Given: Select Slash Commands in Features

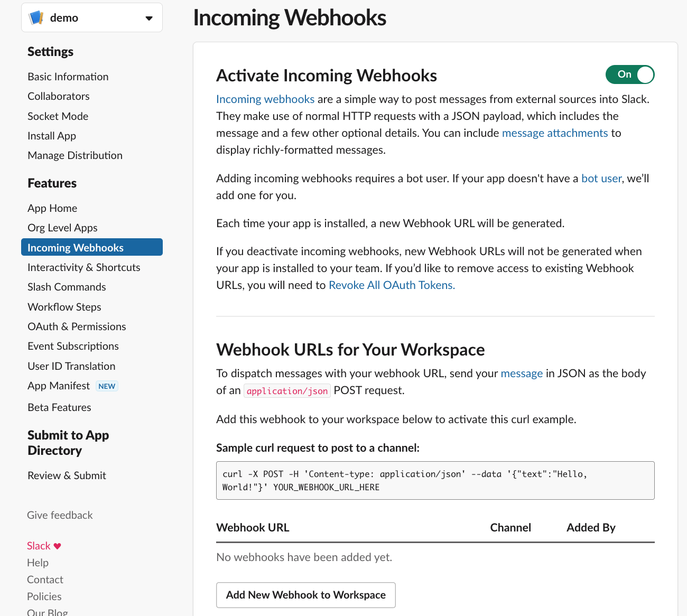Looking at the screenshot, I should pos(67,287).
